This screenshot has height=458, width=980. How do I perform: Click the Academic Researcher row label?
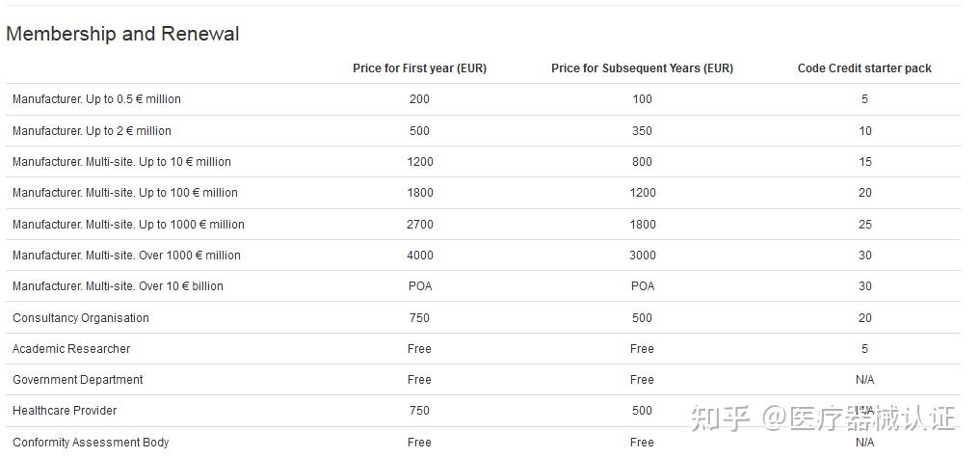pyautogui.click(x=71, y=349)
